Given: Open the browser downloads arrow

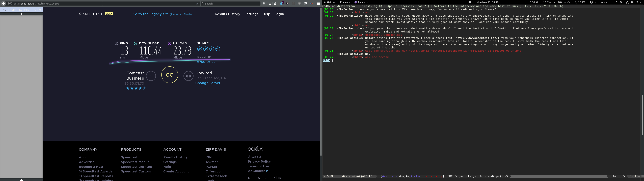Looking at the screenshot, I should click(264, 4).
